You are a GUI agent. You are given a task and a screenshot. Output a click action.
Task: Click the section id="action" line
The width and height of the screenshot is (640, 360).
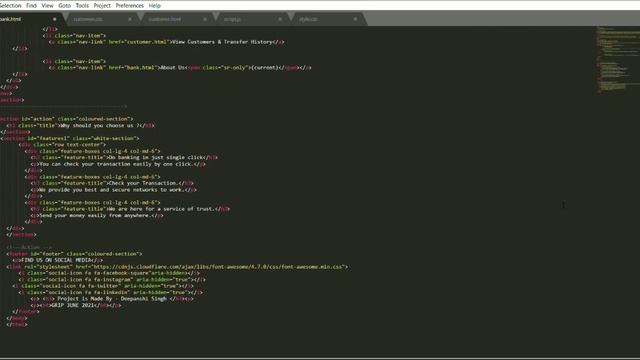[x=67, y=119]
